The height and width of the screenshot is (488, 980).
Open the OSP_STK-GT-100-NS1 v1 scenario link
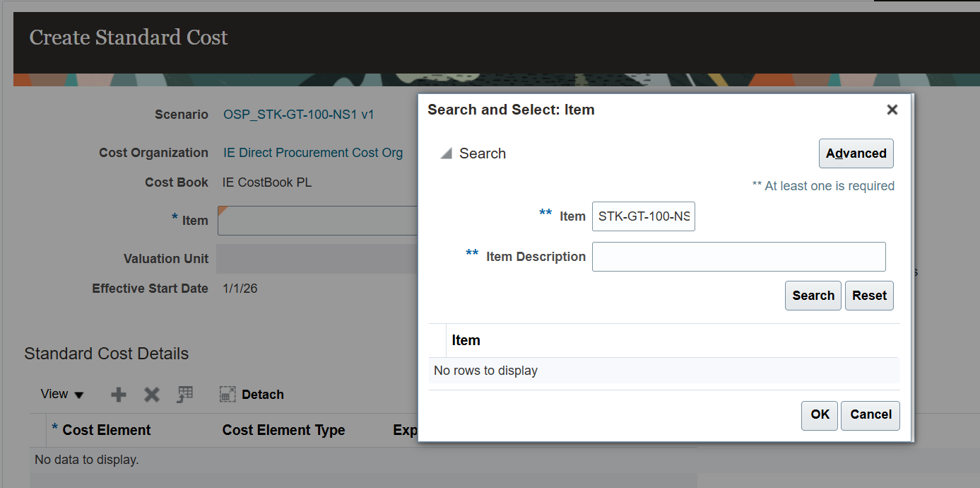coord(299,115)
